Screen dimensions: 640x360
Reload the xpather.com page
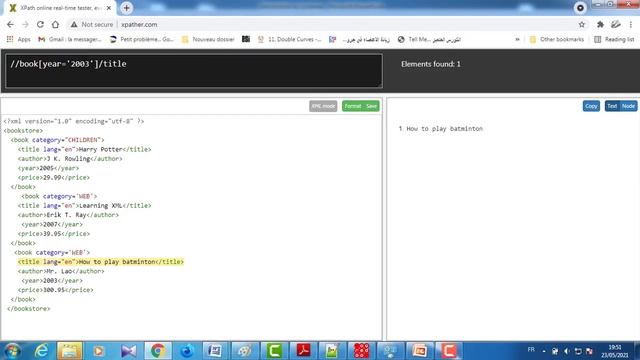click(x=40, y=24)
